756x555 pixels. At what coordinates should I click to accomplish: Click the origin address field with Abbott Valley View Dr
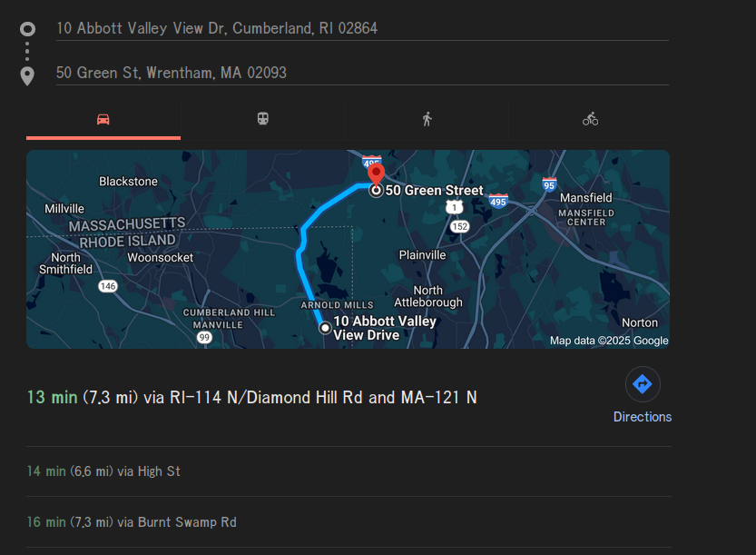coord(362,28)
